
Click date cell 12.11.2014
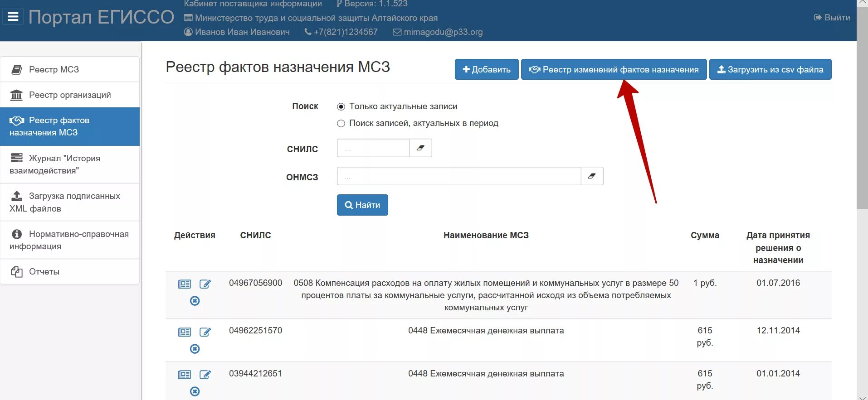(778, 331)
